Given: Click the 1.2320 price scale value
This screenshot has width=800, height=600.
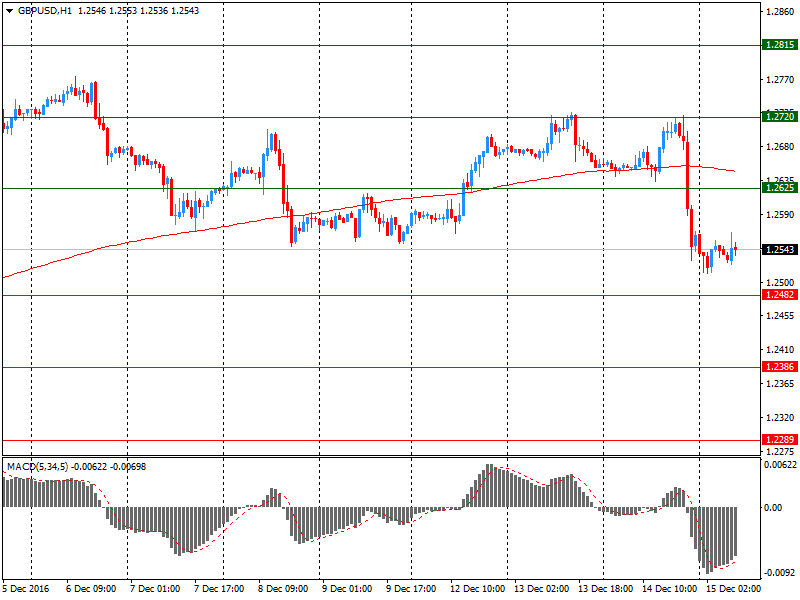Looking at the screenshot, I should (780, 418).
